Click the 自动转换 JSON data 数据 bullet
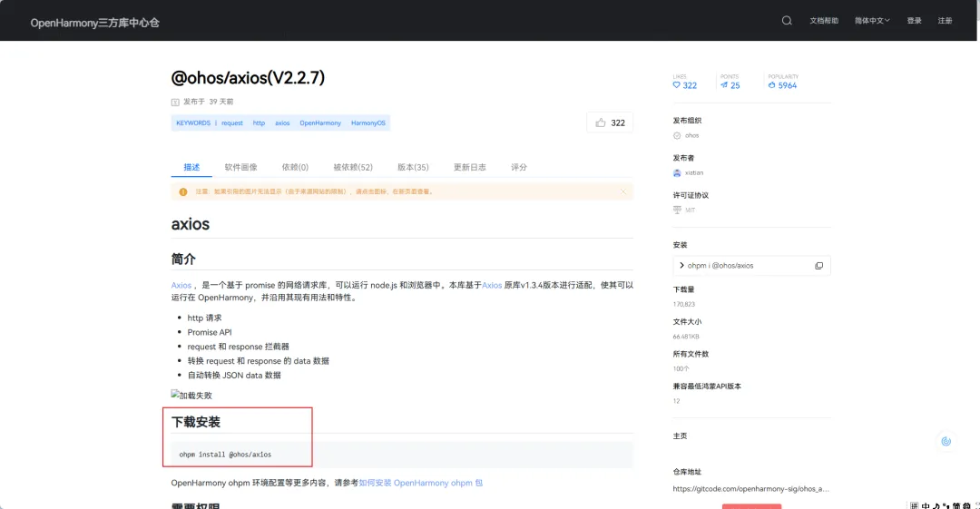 point(234,376)
